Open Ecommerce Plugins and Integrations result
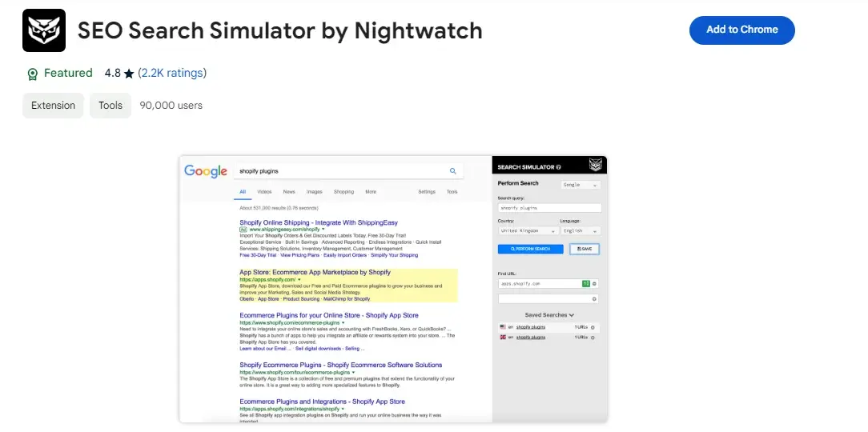This screenshot has height=432, width=868. point(322,402)
